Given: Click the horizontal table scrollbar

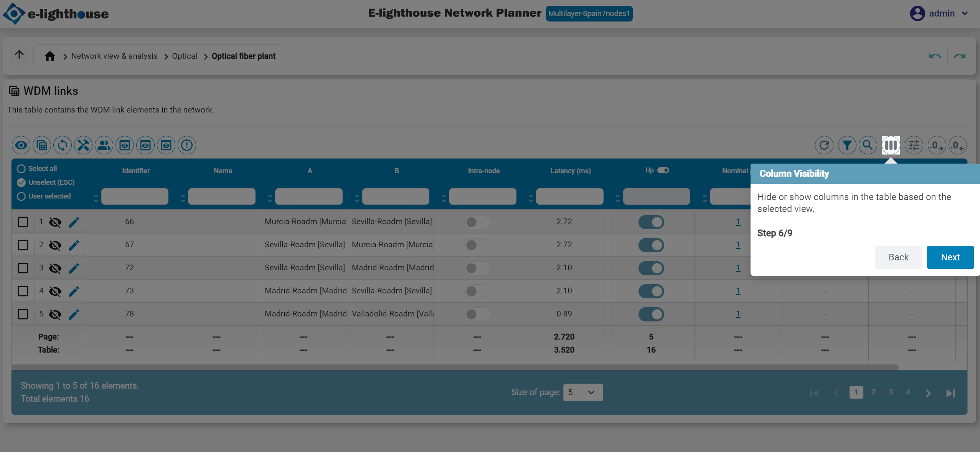Looking at the screenshot, I should pos(455,367).
